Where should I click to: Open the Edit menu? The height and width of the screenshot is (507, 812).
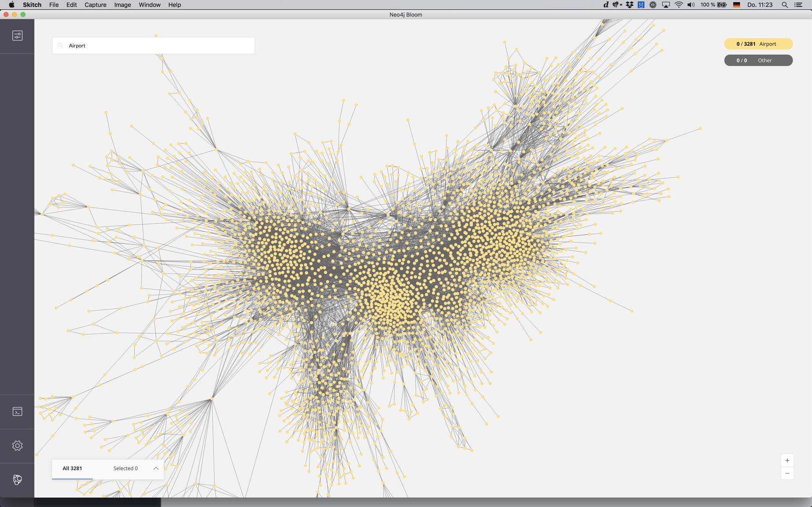pos(71,5)
